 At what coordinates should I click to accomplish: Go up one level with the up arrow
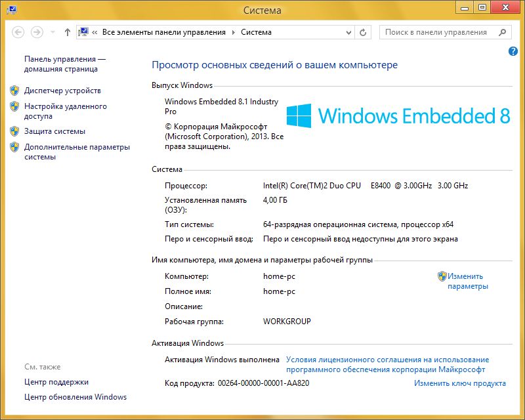pyautogui.click(x=68, y=33)
